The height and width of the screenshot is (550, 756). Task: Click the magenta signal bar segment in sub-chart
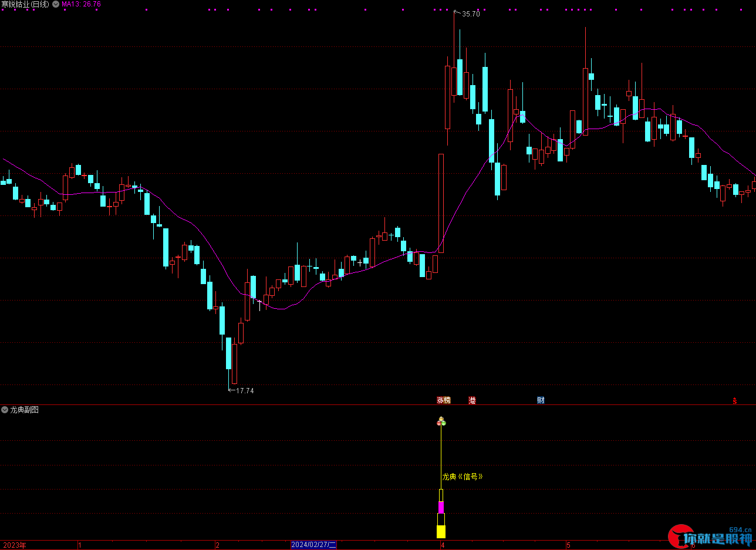click(441, 508)
